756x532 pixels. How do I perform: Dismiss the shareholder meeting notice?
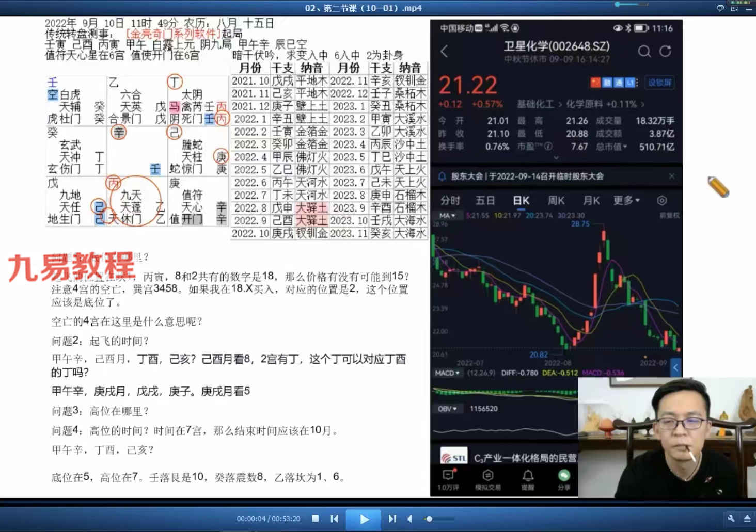[672, 176]
